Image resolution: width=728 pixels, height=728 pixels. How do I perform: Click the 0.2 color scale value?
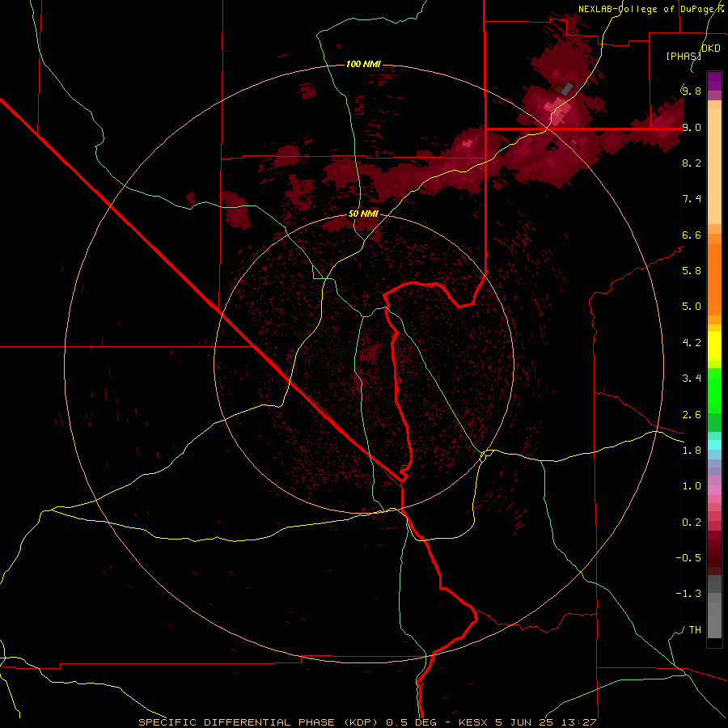pos(692,523)
